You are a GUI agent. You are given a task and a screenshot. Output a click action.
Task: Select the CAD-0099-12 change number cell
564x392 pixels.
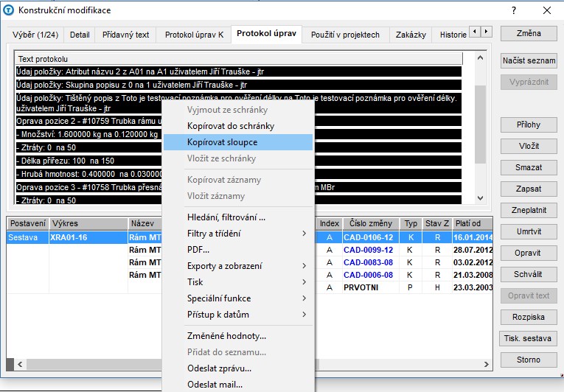pos(371,250)
